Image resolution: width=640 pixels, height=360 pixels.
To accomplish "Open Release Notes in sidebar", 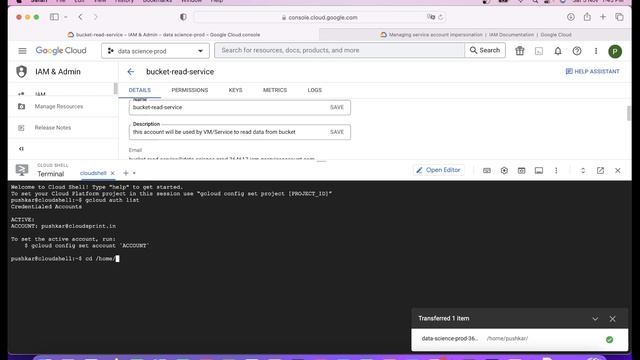I will [x=53, y=128].
